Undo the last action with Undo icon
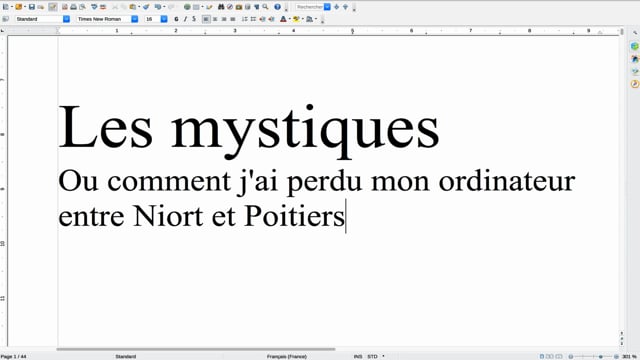The height and width of the screenshot is (360, 640). [x=158, y=7]
